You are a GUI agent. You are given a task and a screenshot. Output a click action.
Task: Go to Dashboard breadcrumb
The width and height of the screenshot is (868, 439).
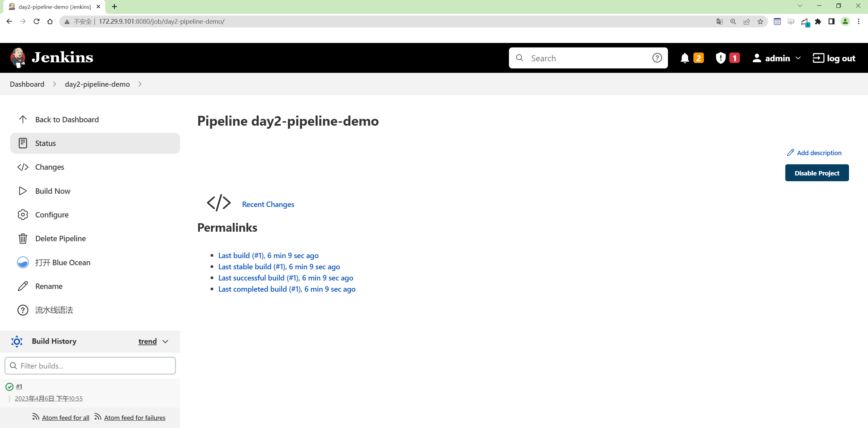[27, 84]
